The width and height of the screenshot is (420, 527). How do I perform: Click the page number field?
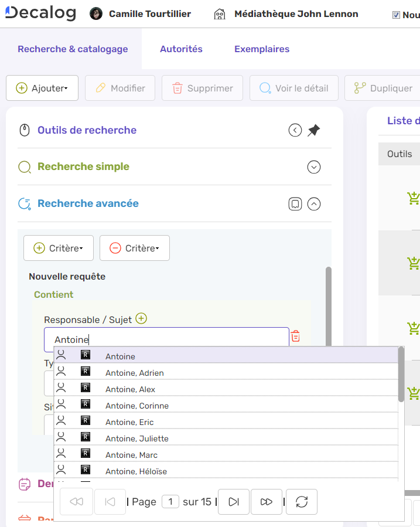click(x=170, y=502)
